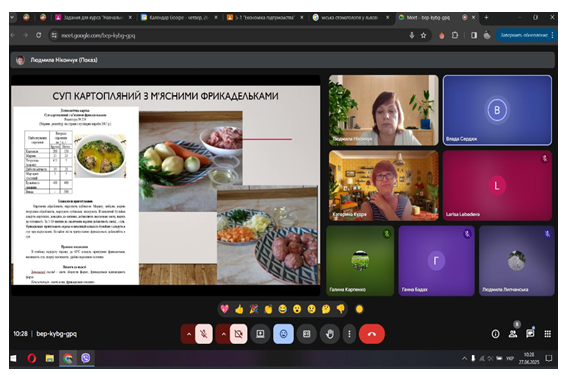Open the browser extensions puzzle icon
The height and width of the screenshot is (375, 565).
pyautogui.click(x=455, y=35)
